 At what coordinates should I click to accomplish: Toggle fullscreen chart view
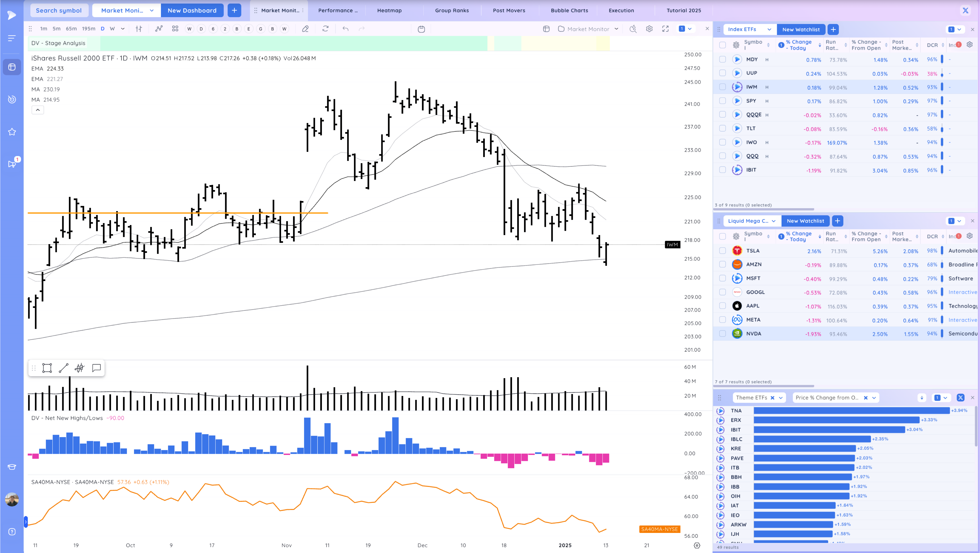665,29
